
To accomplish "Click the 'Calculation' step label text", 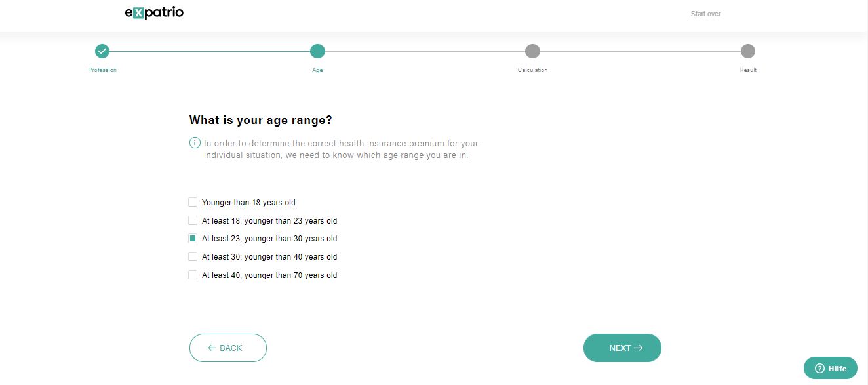I will [x=532, y=70].
